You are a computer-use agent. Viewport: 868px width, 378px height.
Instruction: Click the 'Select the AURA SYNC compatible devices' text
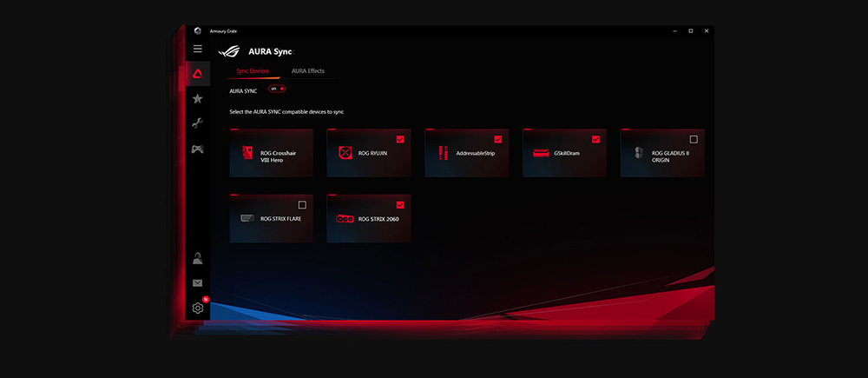pos(286,112)
